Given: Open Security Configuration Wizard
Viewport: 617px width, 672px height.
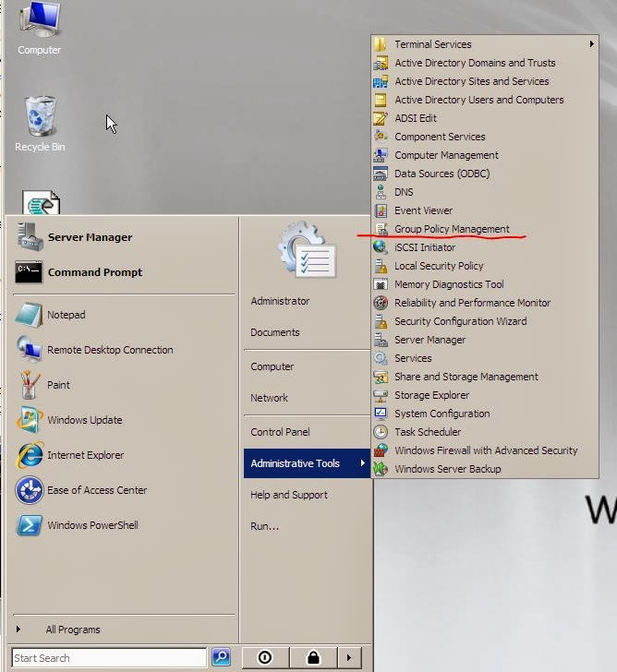Looking at the screenshot, I should pyautogui.click(x=485, y=321).
